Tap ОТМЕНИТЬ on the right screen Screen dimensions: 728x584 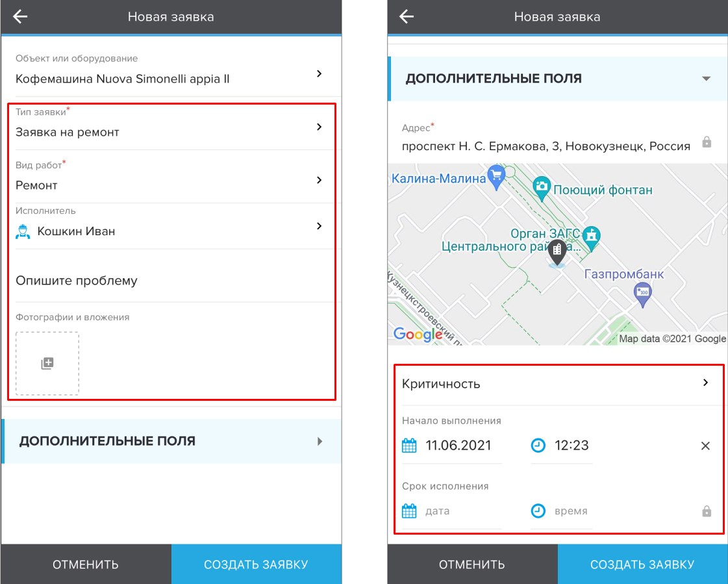(x=472, y=564)
